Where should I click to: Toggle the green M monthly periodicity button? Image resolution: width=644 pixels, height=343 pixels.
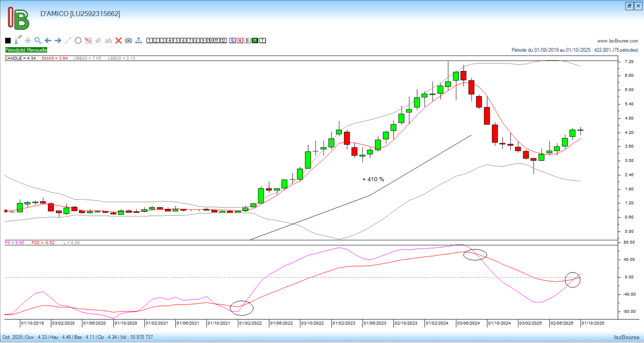pos(255,41)
